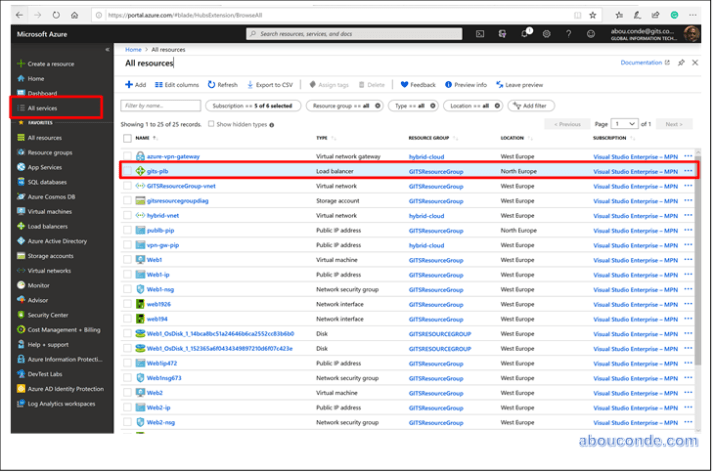
Task: Open Virtual machines in the sidebar
Action: pyautogui.click(x=49, y=211)
